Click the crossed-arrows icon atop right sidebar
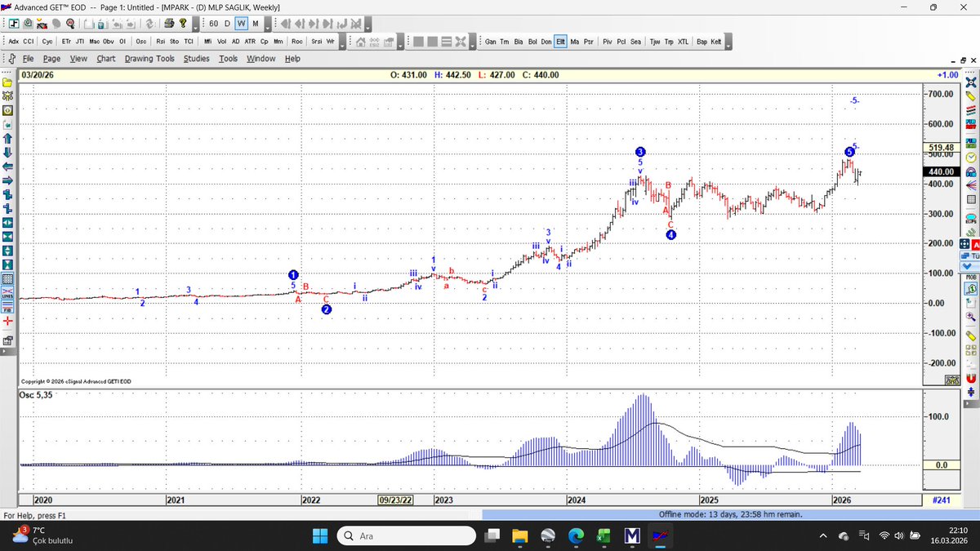 971,82
